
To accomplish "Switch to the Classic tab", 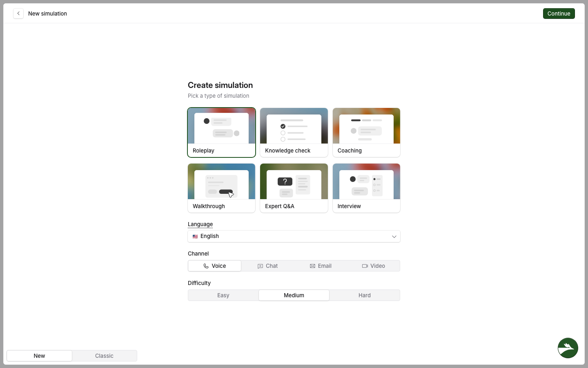I will tap(104, 356).
